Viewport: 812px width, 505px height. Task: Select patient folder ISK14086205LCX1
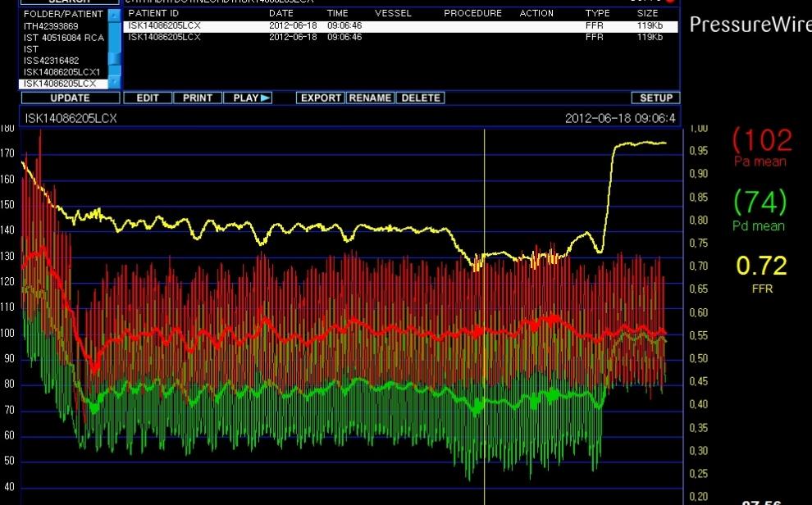(62, 72)
